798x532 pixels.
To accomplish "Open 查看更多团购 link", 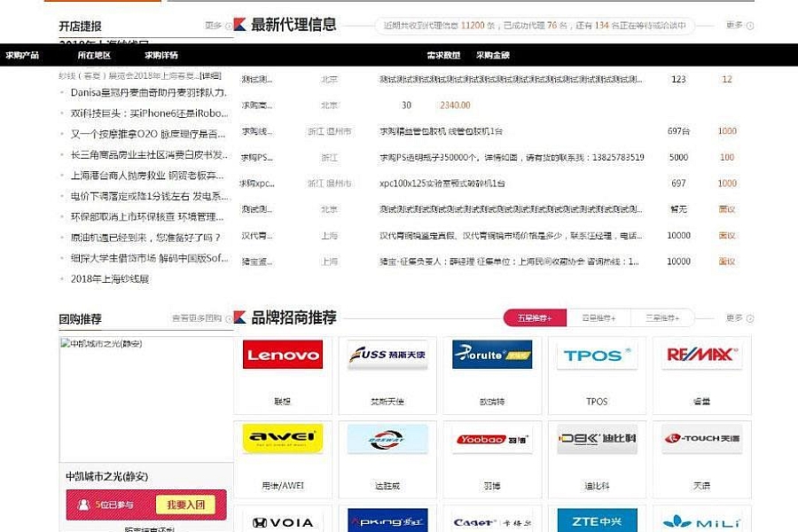I will coord(202,318).
